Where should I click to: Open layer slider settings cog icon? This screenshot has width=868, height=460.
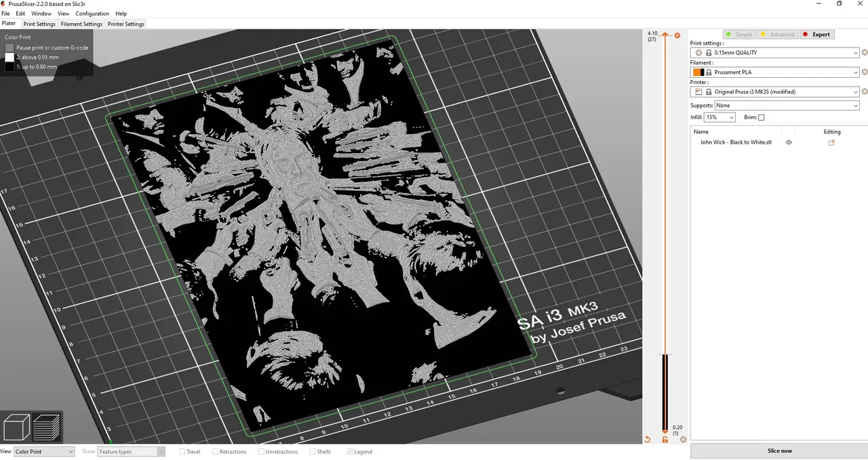(683, 440)
